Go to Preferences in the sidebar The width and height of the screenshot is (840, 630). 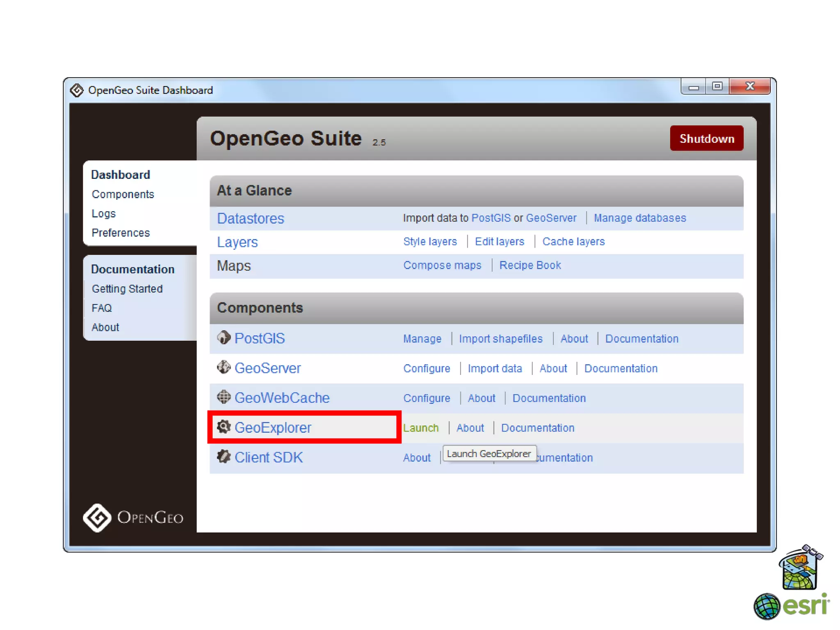[x=121, y=233]
